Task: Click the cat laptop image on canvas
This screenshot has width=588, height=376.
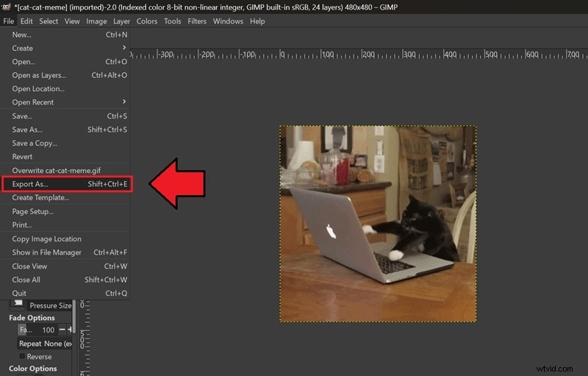Action: click(378, 224)
